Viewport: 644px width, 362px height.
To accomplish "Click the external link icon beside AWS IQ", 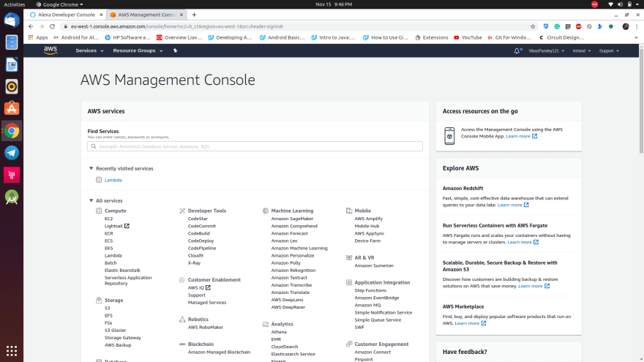I will pos(209,287).
